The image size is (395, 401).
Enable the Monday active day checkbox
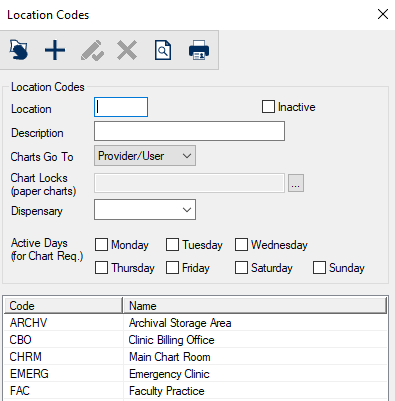[x=101, y=244]
